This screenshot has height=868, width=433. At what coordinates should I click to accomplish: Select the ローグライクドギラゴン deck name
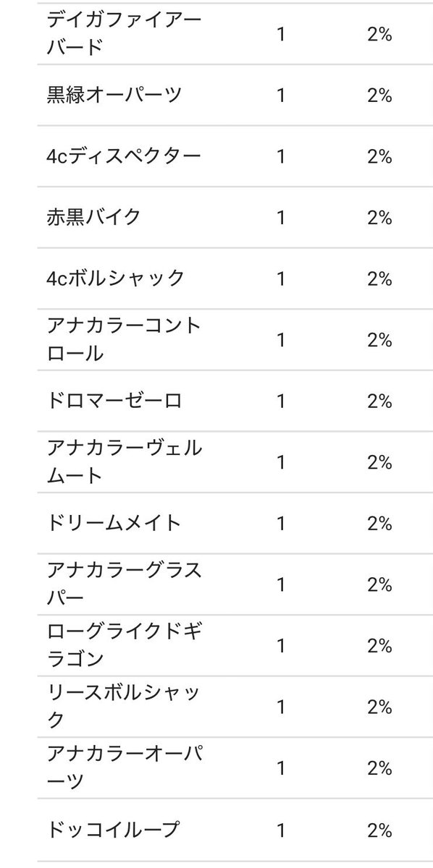coord(124,645)
